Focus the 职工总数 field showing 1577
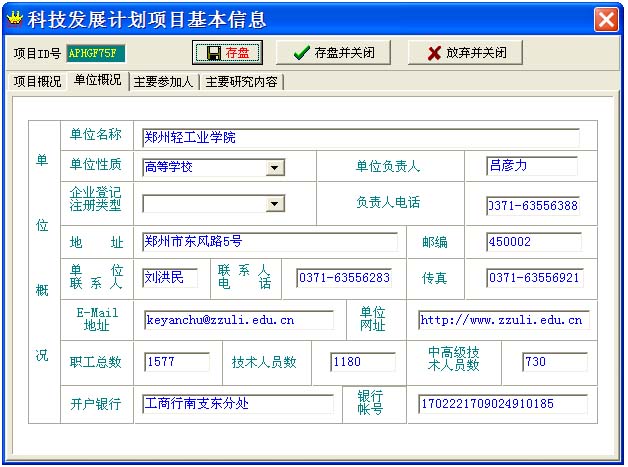 pos(177,362)
